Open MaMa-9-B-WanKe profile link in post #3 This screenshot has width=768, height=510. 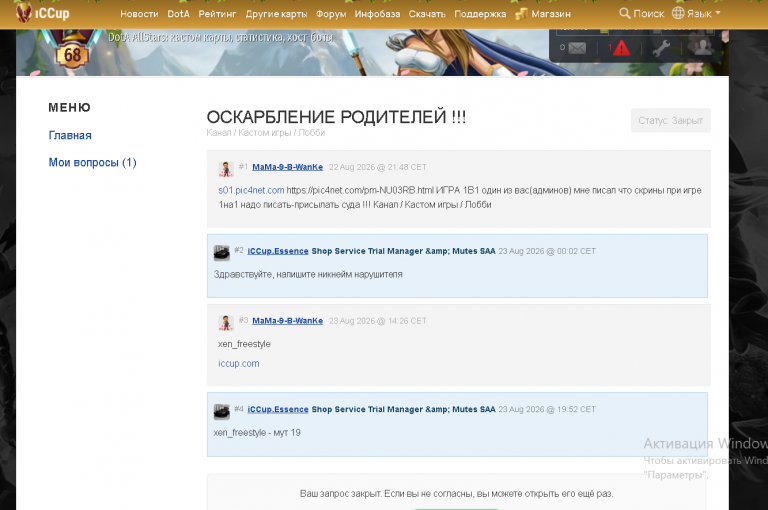pyautogui.click(x=288, y=321)
